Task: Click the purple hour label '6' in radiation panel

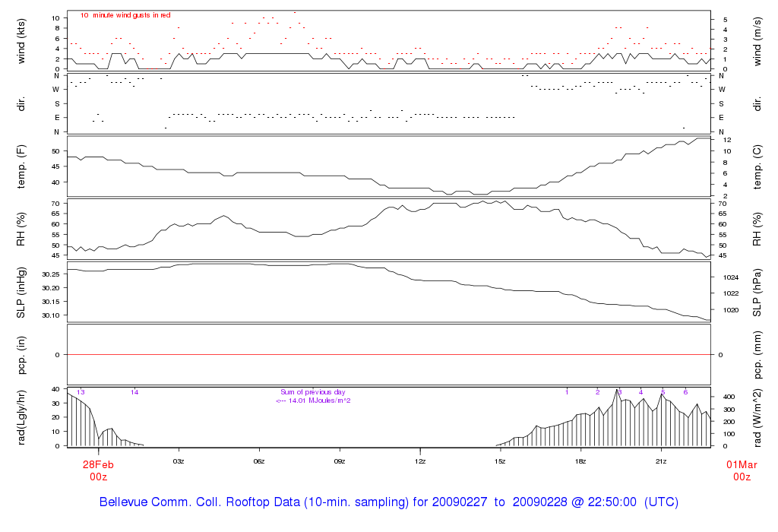Action: point(685,392)
